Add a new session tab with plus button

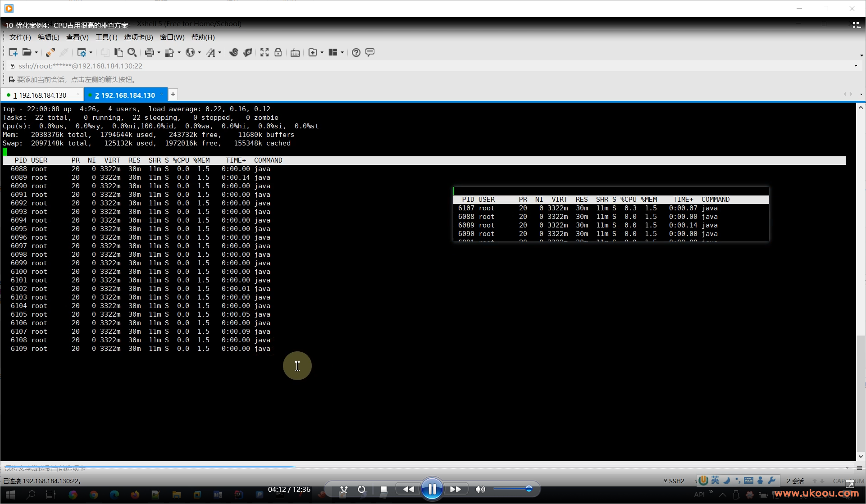point(173,94)
